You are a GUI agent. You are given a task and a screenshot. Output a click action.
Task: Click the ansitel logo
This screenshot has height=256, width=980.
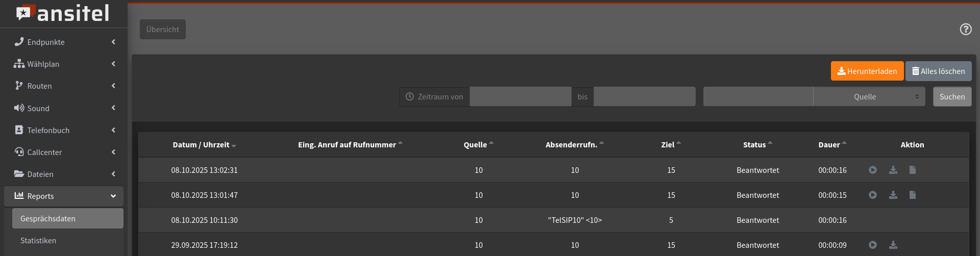63,13
